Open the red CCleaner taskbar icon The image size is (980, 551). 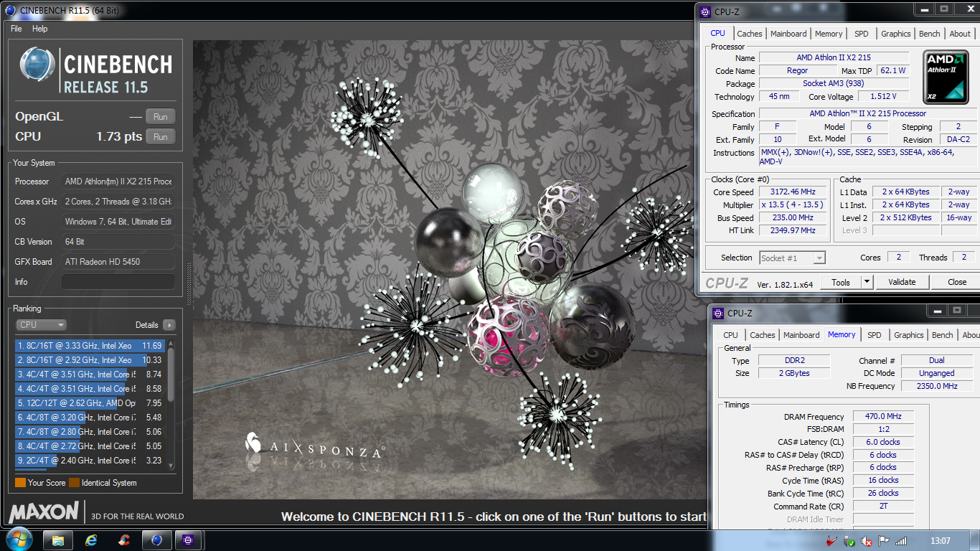coord(124,540)
